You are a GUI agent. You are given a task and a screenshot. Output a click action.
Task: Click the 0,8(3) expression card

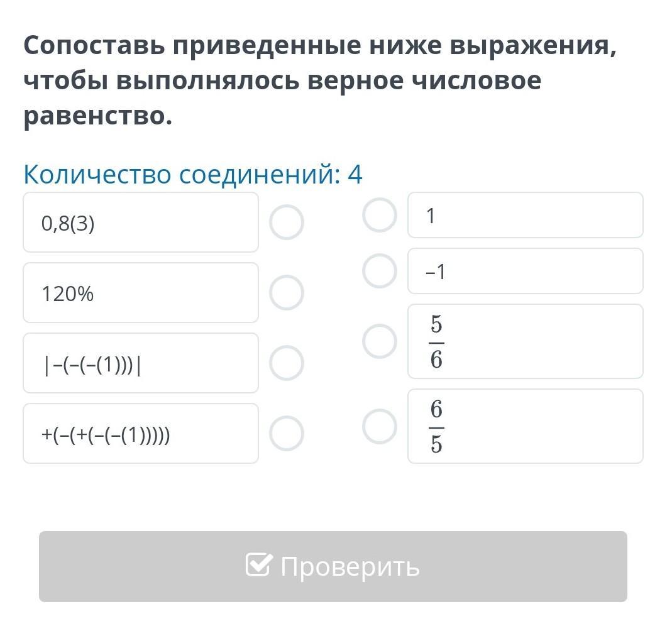pos(141,223)
